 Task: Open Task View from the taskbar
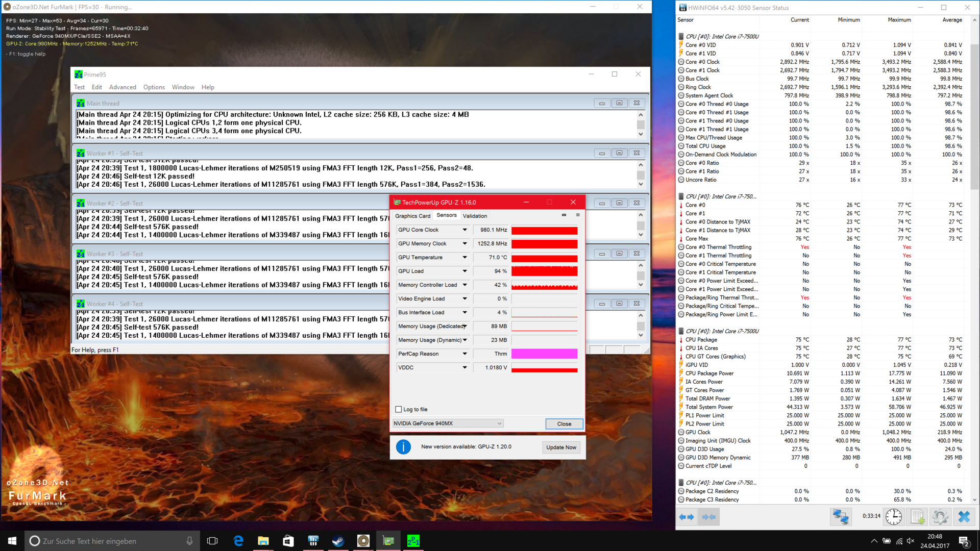pos(212,541)
